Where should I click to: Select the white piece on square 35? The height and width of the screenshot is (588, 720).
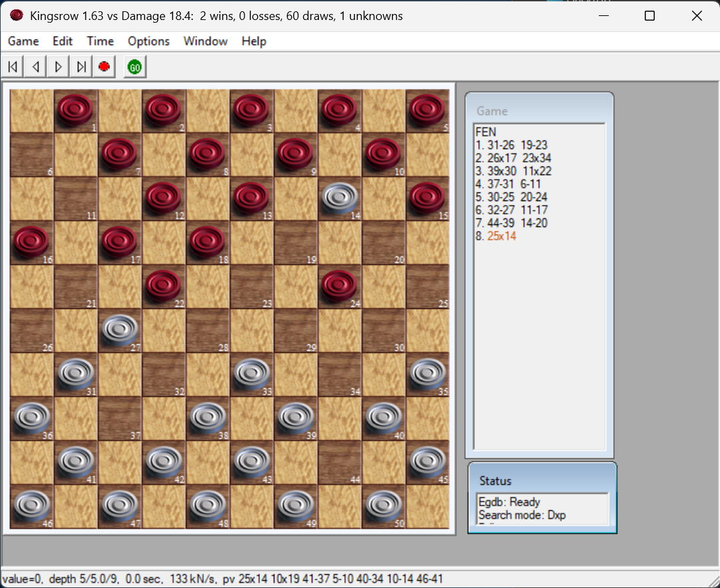pos(428,374)
